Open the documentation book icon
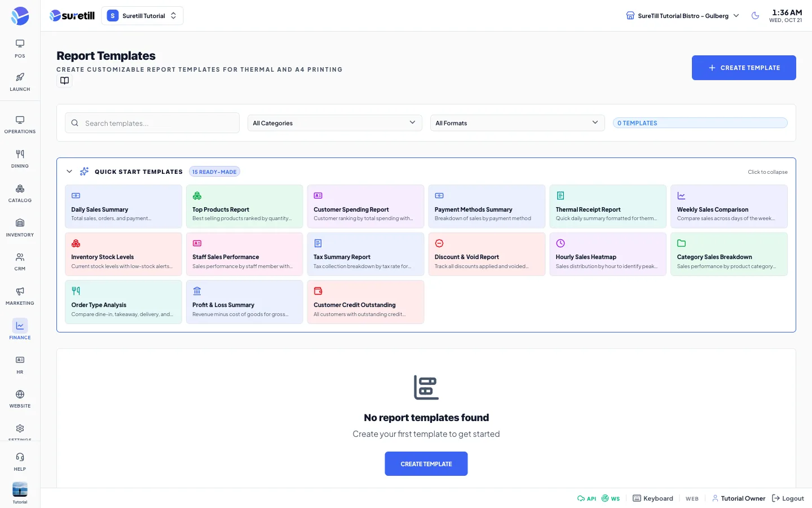Image resolution: width=812 pixels, height=508 pixels. (65, 81)
